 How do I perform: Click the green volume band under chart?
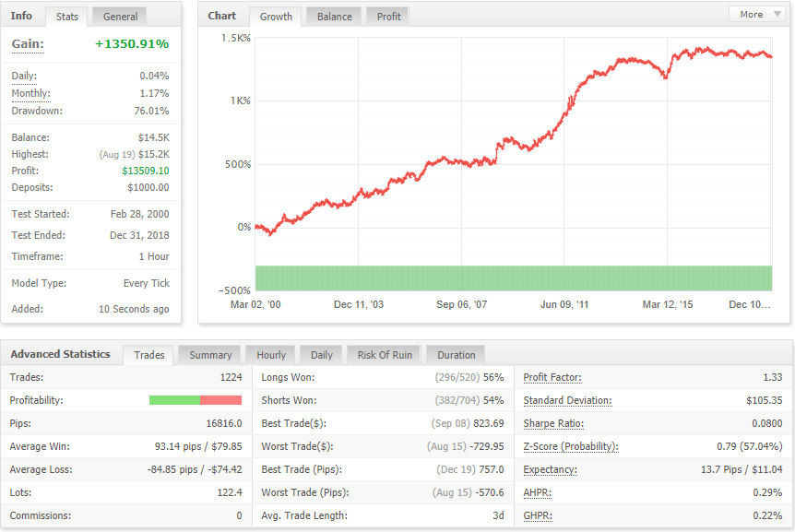514,278
